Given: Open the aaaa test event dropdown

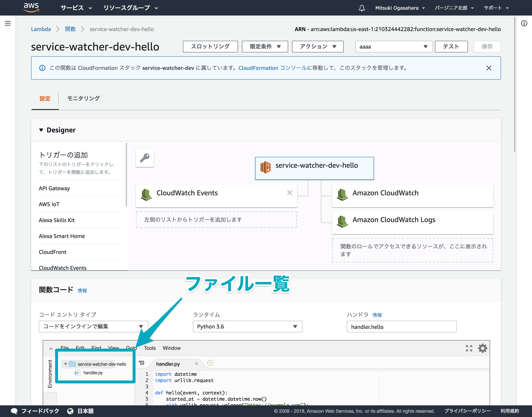Looking at the screenshot, I should pyautogui.click(x=394, y=46).
